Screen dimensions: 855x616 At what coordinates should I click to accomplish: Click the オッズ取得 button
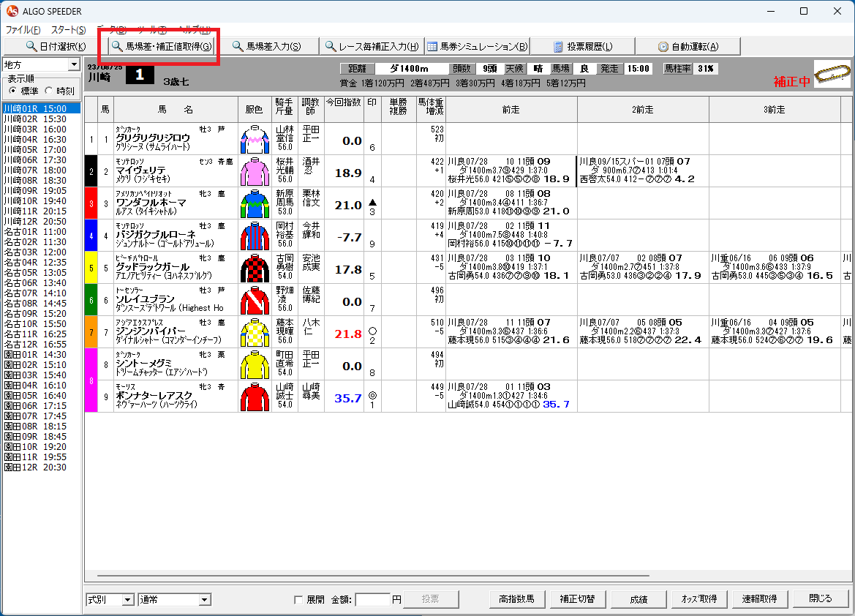point(699,598)
